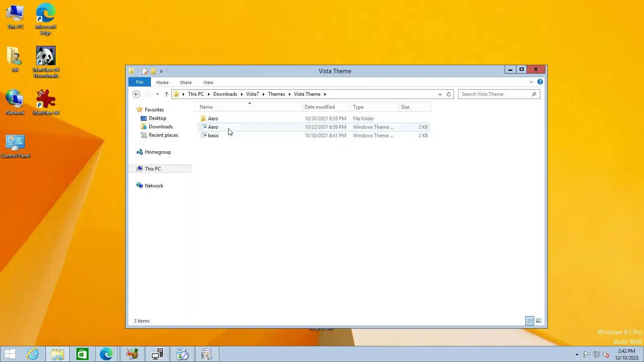Expand the breadcrumb arrow after This PC

tap(208, 94)
